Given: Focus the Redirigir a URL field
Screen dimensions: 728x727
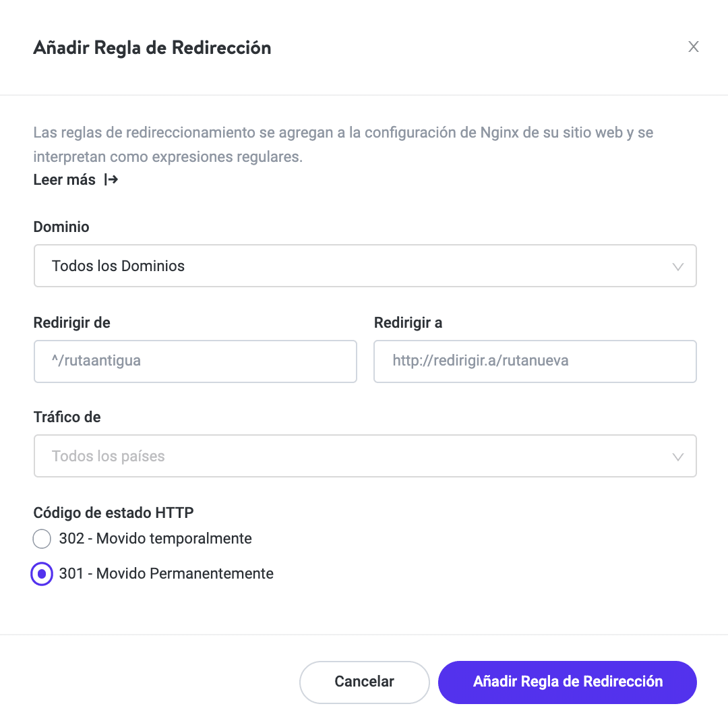Looking at the screenshot, I should 535,361.
